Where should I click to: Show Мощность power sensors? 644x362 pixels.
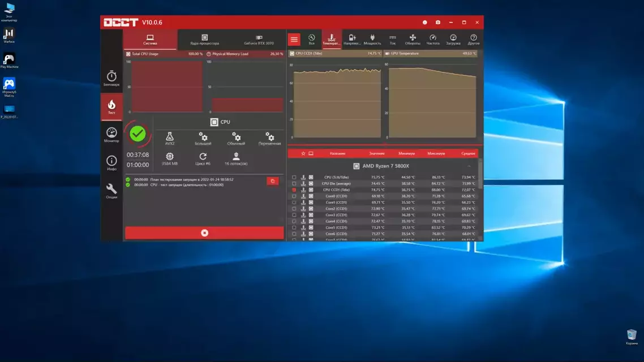372,40
